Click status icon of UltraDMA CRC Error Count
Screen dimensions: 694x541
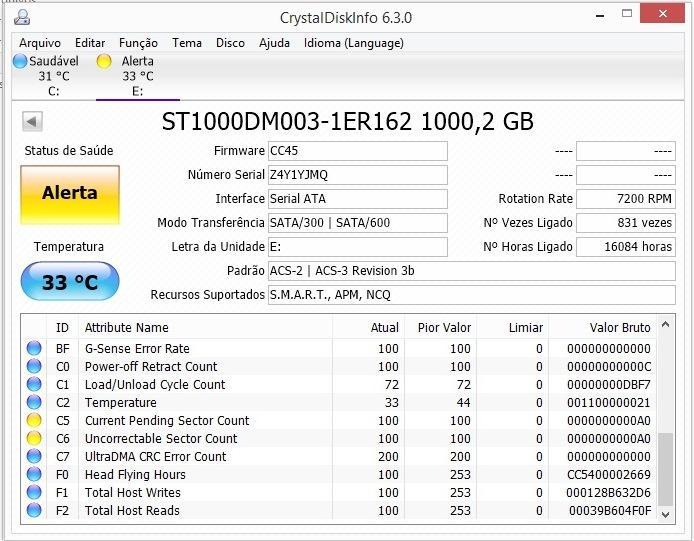34,456
